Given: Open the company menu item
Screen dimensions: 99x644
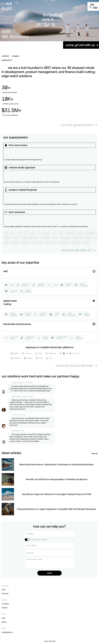Looking at the screenshot, I should [15, 56].
